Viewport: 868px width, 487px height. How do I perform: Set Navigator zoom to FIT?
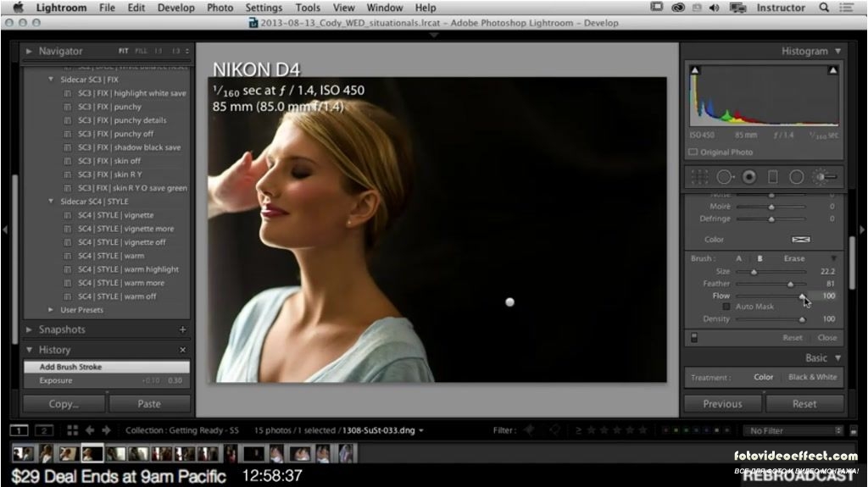(x=123, y=51)
